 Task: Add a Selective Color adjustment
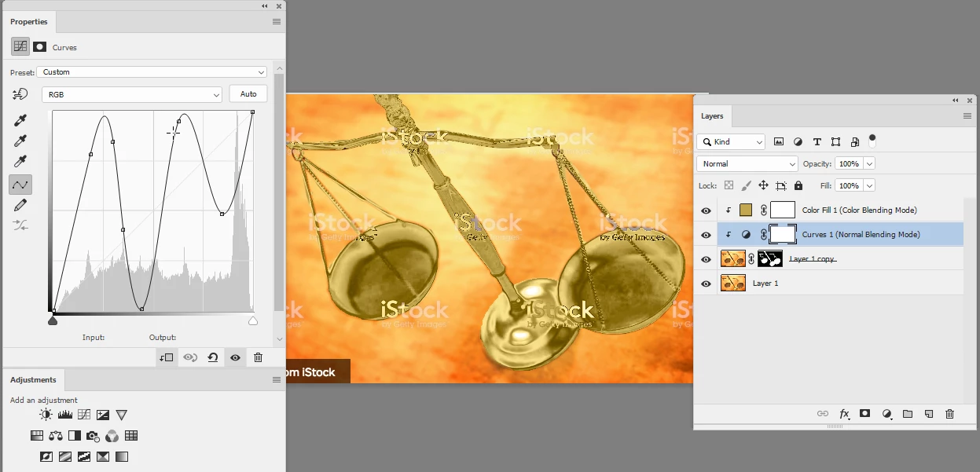(x=103, y=456)
